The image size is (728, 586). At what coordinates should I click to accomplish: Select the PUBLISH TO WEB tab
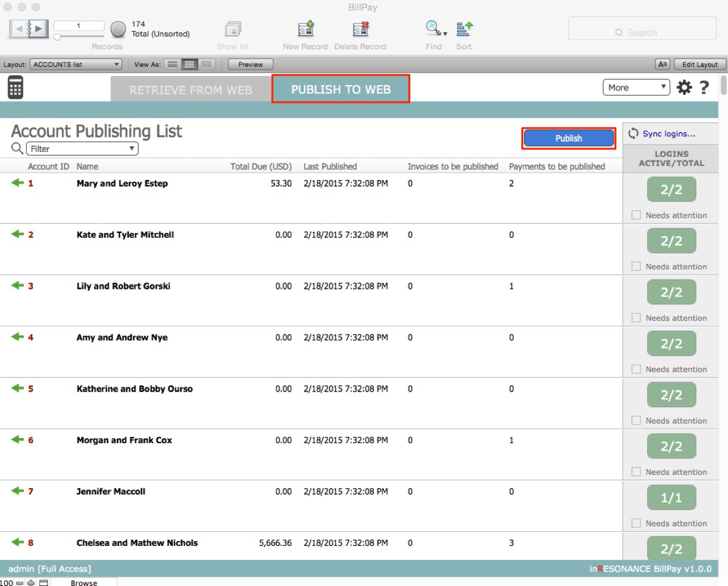click(x=340, y=89)
